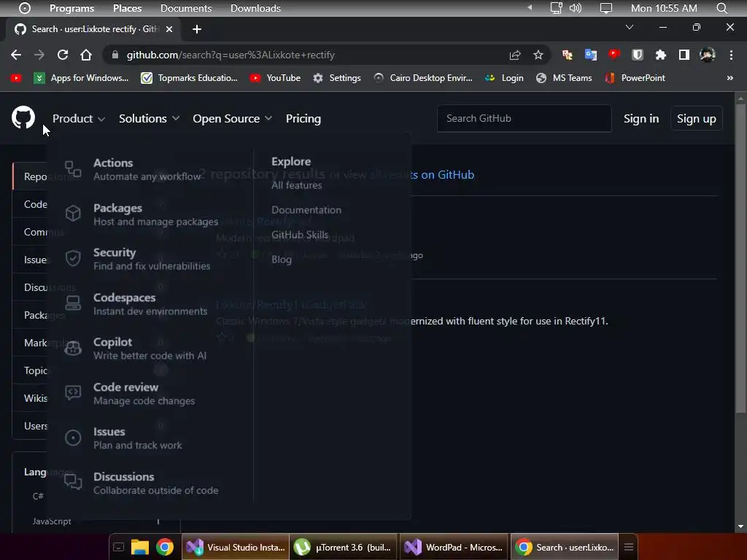Click the Google Translate extension icon
Screen dimensions: 747x560
click(590, 55)
